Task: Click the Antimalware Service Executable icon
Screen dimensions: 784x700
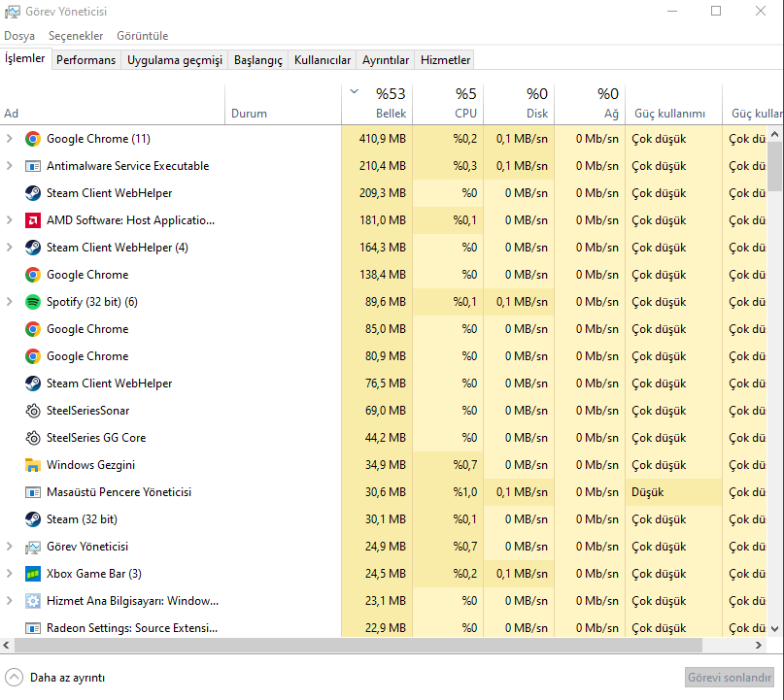Action: pos(33,166)
